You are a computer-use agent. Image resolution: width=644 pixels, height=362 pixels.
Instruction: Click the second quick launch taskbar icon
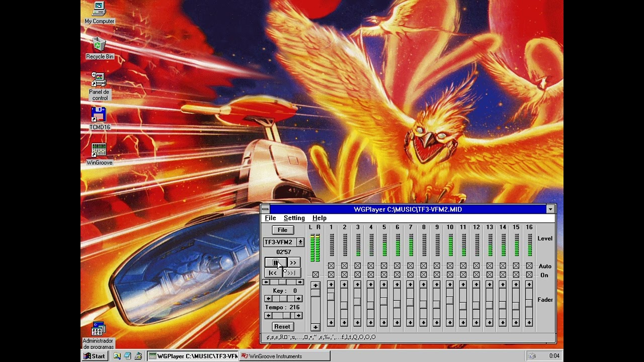(127, 356)
